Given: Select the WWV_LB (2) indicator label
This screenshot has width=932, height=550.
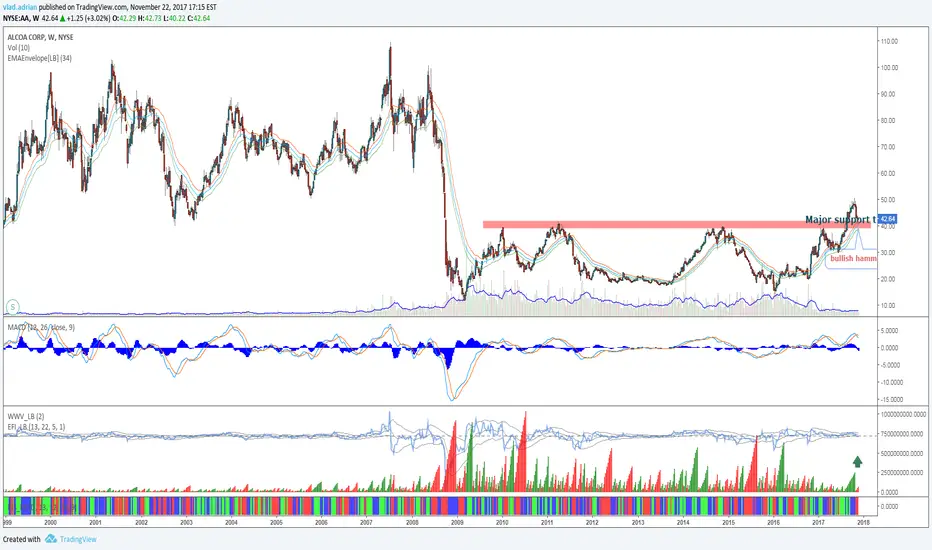Looking at the screenshot, I should point(26,416).
